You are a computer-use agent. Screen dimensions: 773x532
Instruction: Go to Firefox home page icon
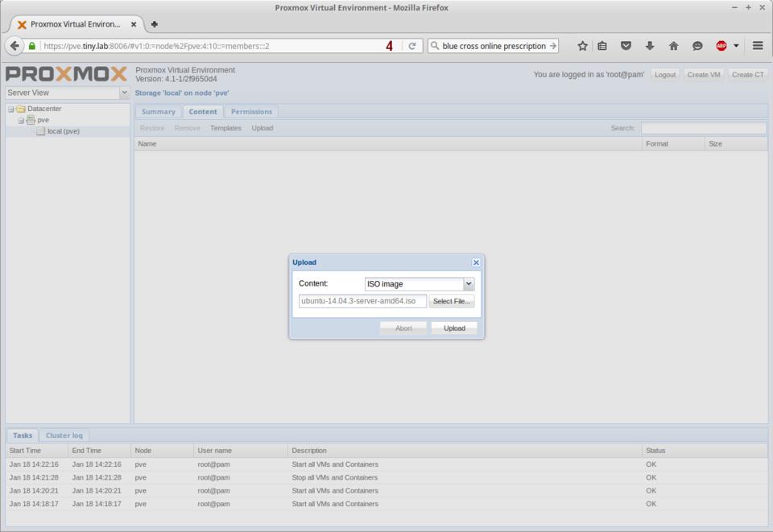click(673, 46)
